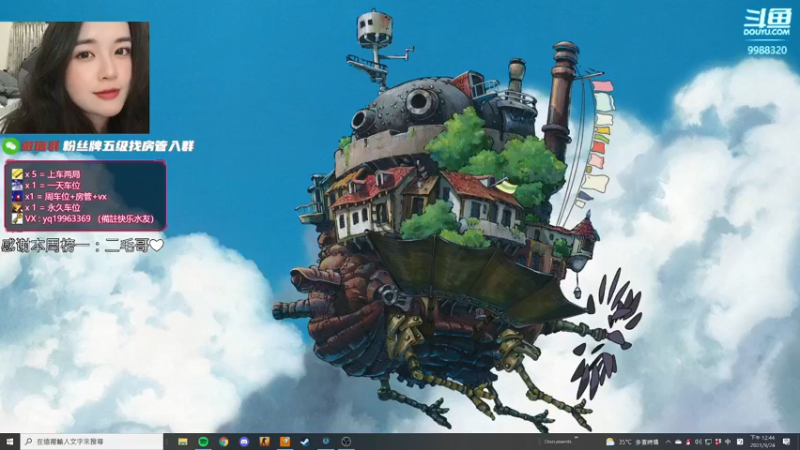Open the Documents toolbar on the taskbar
800x450 pixels.
[x=558, y=442]
